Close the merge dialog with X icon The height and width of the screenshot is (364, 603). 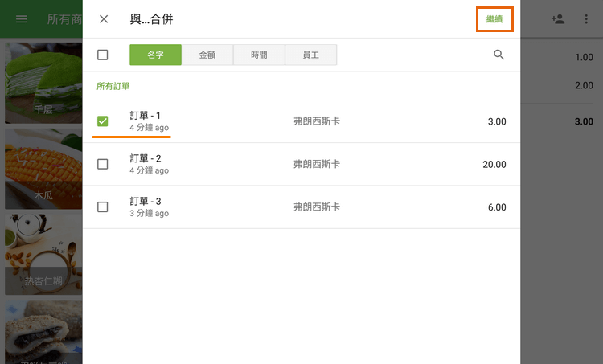[x=104, y=19]
